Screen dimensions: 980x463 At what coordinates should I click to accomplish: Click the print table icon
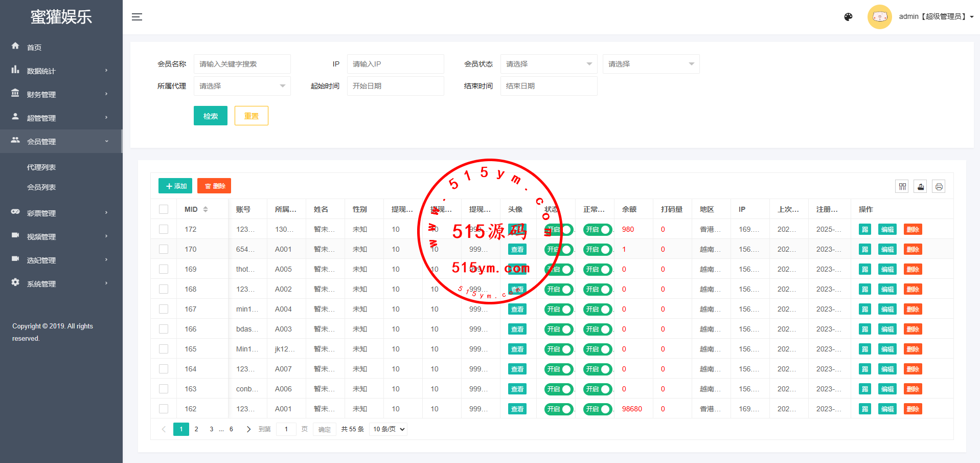939,187
